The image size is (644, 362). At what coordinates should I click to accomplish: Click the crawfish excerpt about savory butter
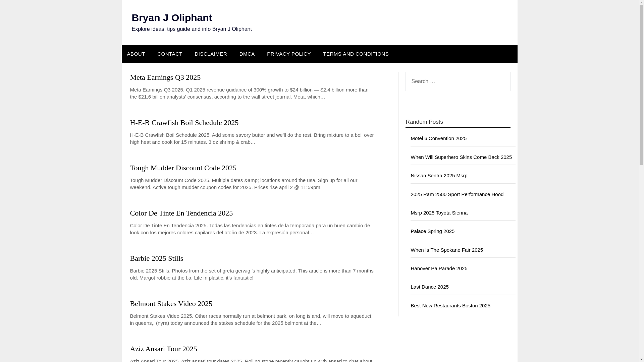tap(252, 139)
